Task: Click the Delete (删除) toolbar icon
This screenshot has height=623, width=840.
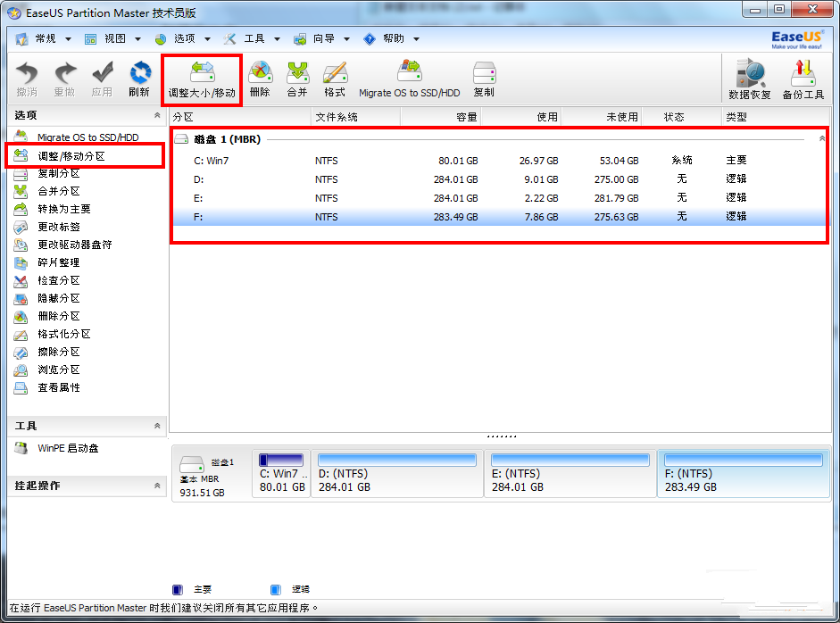Action: 260,79
